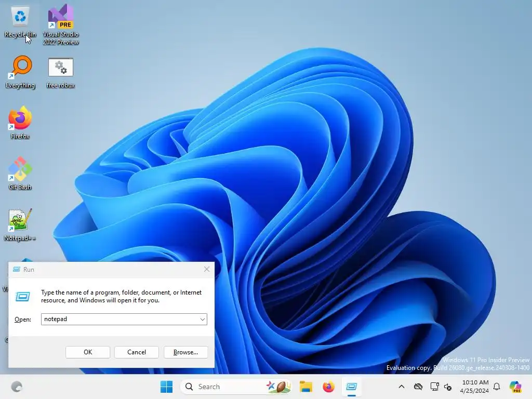Click Browse... in the Run dialog
The image size is (532, 399).
tap(185, 352)
